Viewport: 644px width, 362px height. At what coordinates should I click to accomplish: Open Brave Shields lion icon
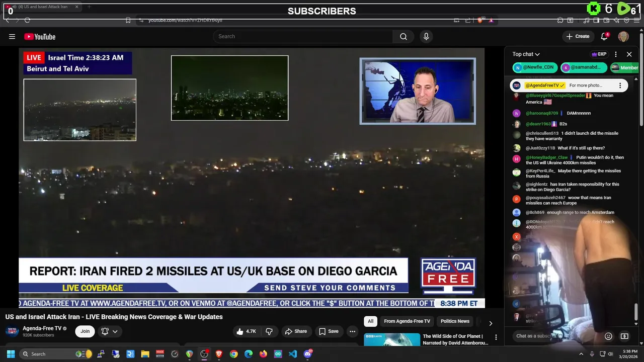[x=480, y=20]
